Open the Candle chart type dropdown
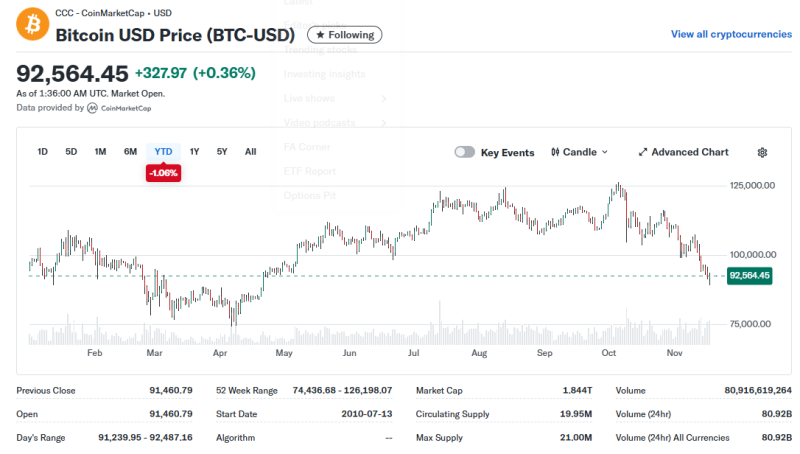This screenshot has width=800, height=454. [x=579, y=152]
